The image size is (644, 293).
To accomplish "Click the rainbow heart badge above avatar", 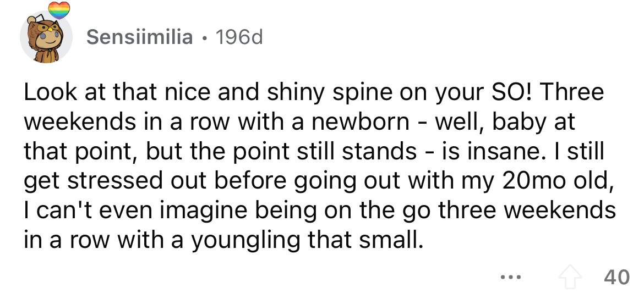I will coord(59,11).
